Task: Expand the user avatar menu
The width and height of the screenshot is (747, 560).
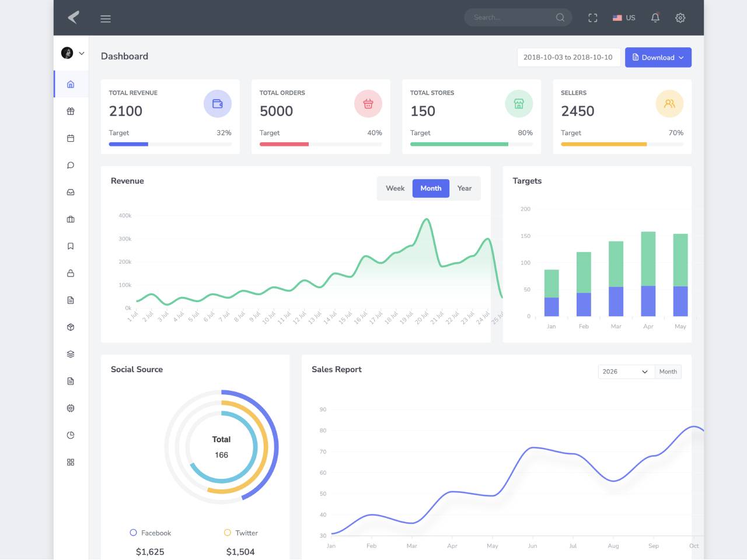Action: coord(73,53)
